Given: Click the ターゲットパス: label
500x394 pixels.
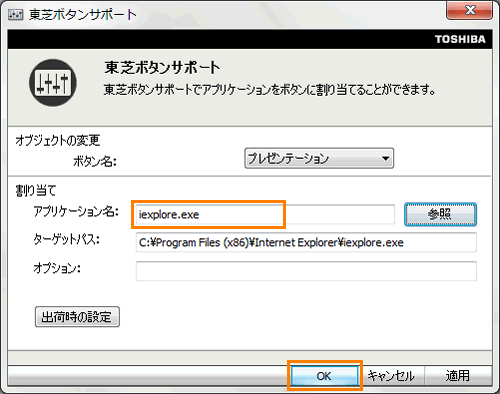Looking at the screenshot, I should pyautogui.click(x=66, y=239).
